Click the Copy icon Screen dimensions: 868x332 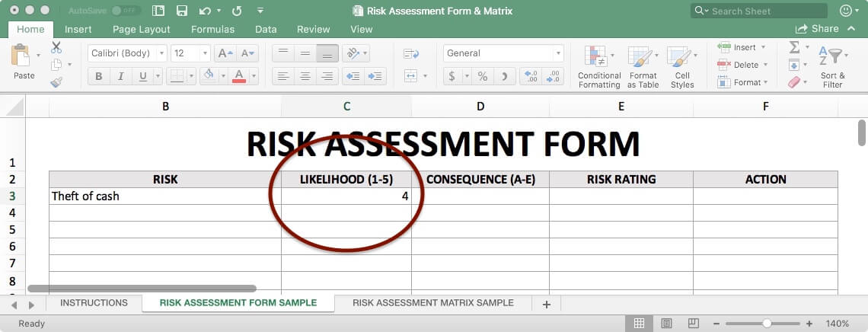click(x=56, y=65)
